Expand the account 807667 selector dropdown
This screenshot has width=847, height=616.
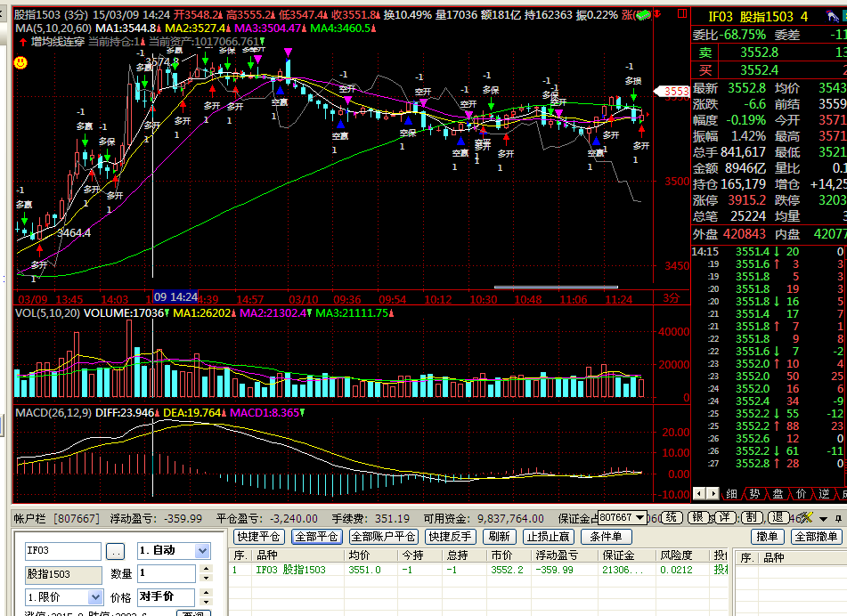[x=639, y=517]
